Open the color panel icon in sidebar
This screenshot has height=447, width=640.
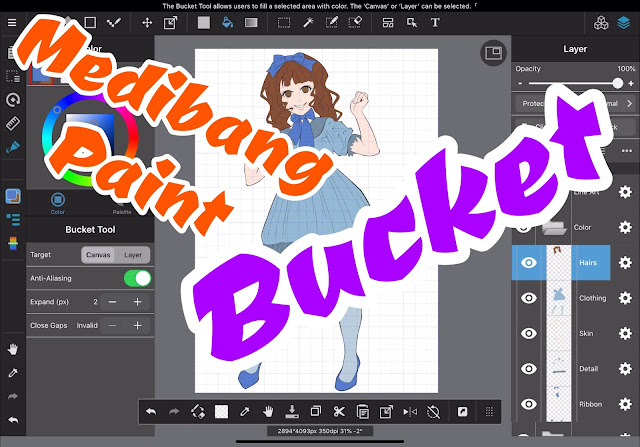pos(13,196)
